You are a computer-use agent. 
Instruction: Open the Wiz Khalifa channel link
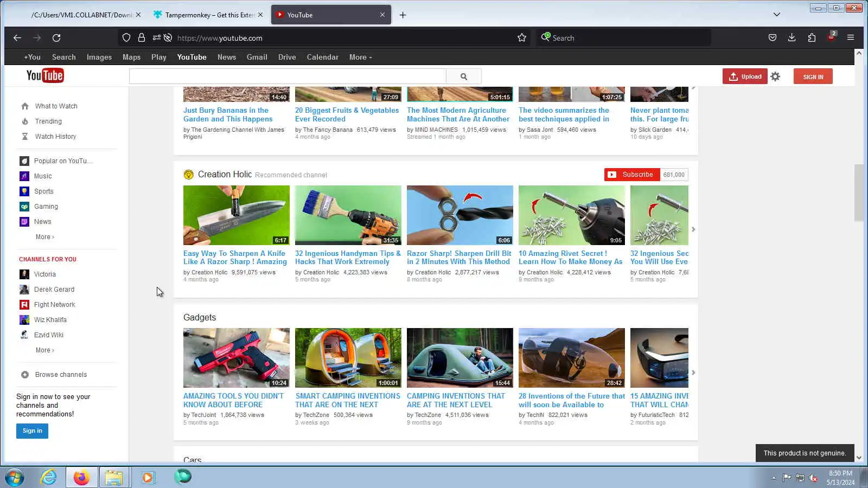(50, 320)
